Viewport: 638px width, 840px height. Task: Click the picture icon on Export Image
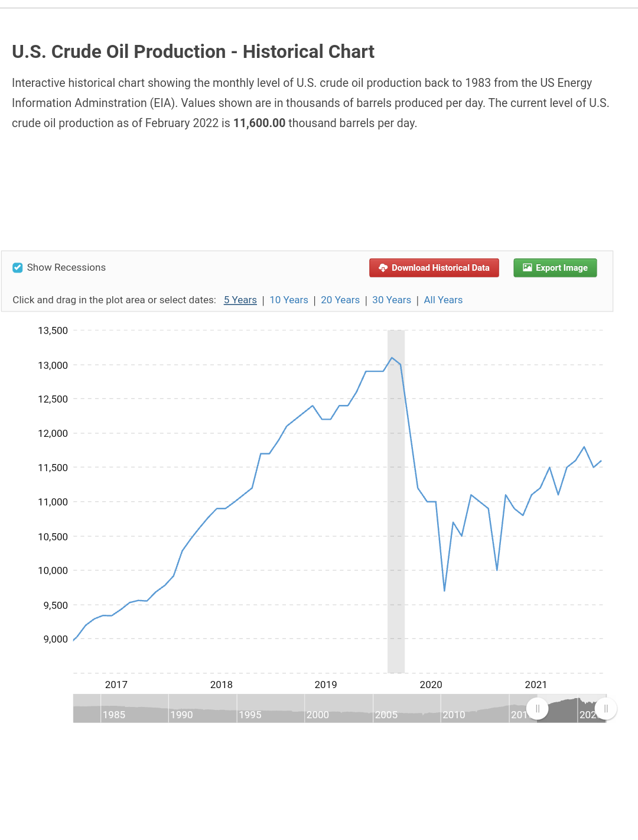point(528,268)
